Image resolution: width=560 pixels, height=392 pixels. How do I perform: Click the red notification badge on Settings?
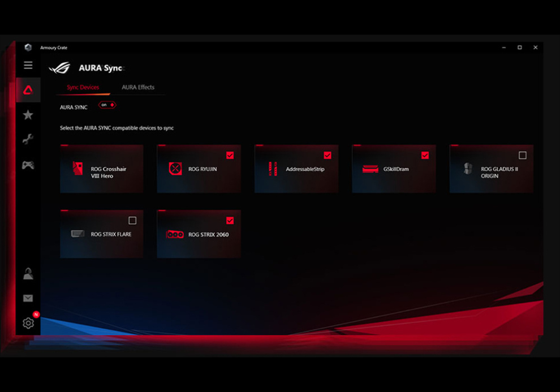click(36, 314)
